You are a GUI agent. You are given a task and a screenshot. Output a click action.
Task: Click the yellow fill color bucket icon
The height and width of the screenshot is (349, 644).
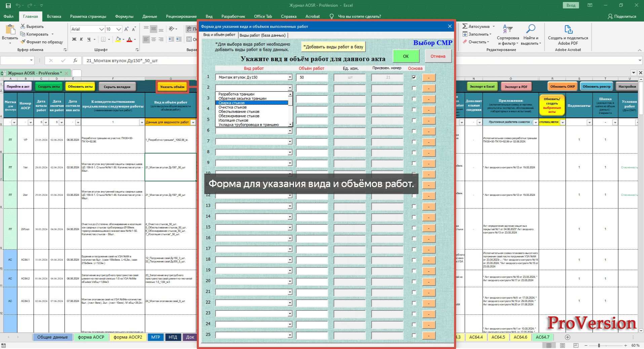tap(118, 39)
